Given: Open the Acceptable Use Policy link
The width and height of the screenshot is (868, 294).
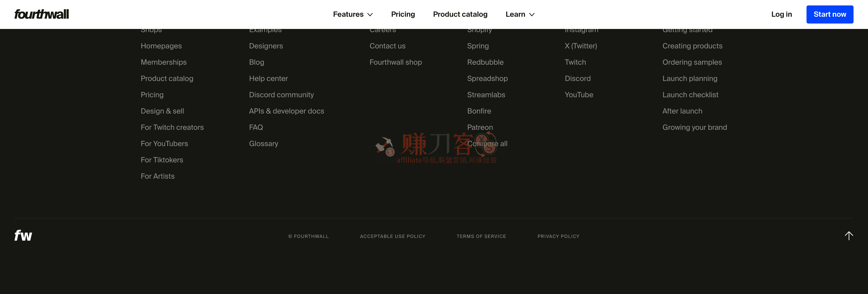Looking at the screenshot, I should coord(392,236).
